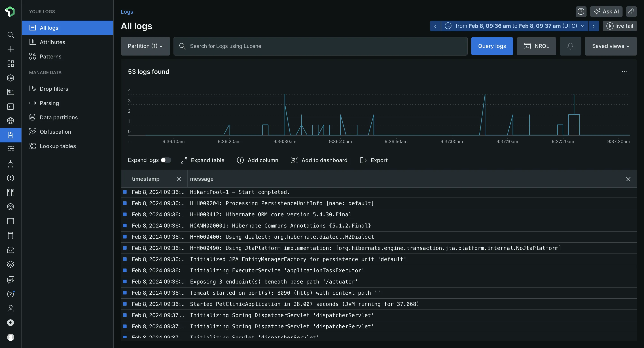Expand the Saved views dropdown
This screenshot has height=348, width=644.
coord(610,46)
